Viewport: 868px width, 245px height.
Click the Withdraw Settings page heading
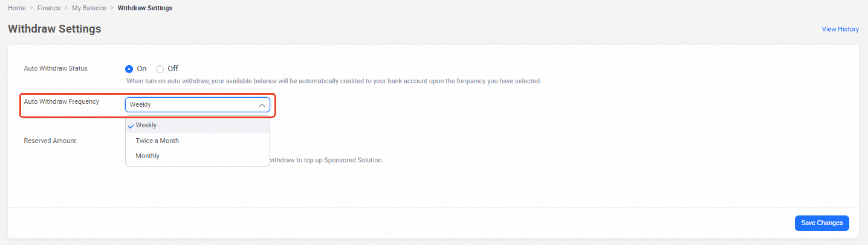(x=54, y=29)
